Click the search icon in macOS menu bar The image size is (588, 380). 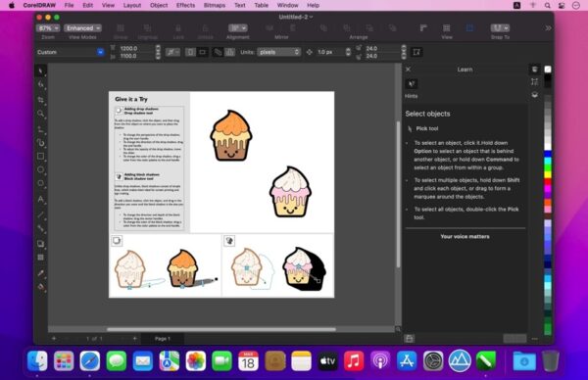[547, 5]
